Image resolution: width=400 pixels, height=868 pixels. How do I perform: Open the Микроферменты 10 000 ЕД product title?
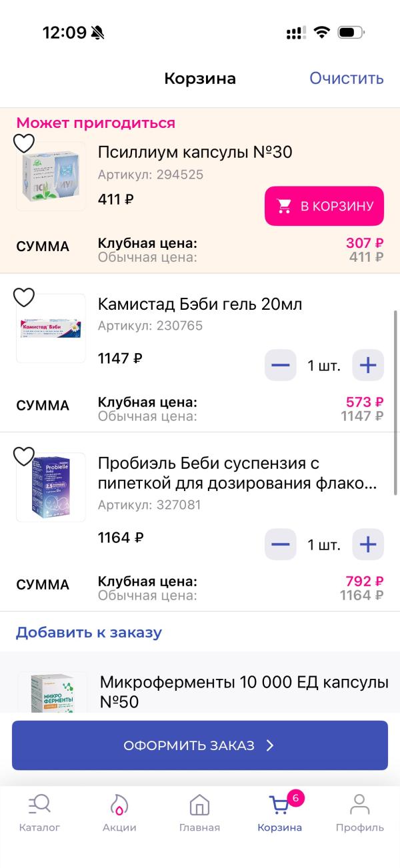(243, 691)
